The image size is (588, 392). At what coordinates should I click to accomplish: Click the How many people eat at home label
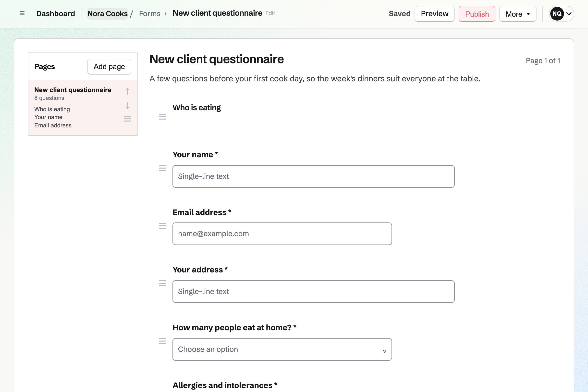(x=234, y=328)
